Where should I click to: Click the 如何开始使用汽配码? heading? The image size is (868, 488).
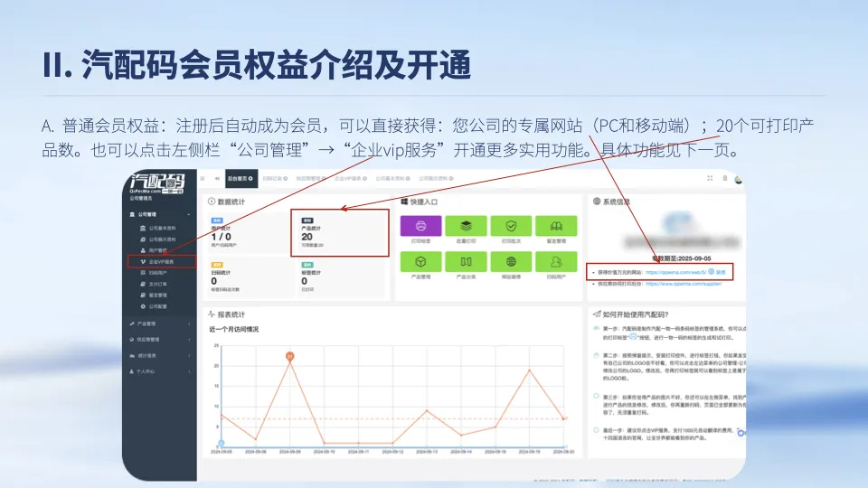point(631,314)
